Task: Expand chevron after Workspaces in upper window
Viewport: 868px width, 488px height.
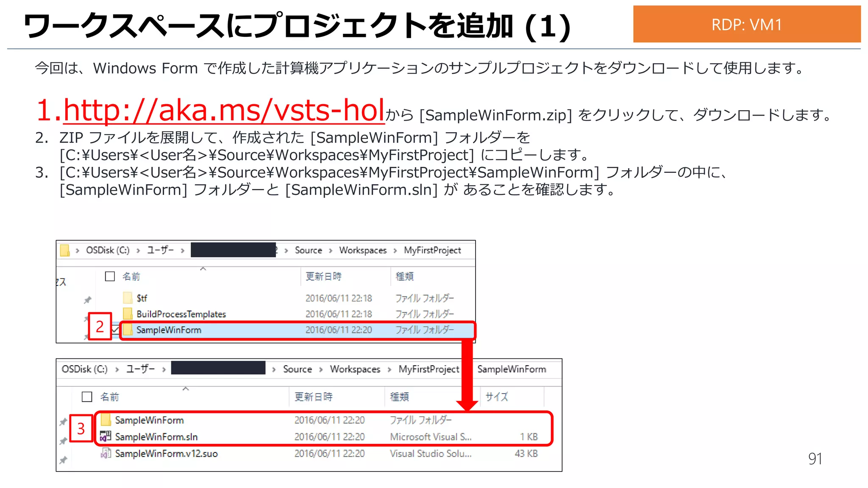Action: click(395, 251)
